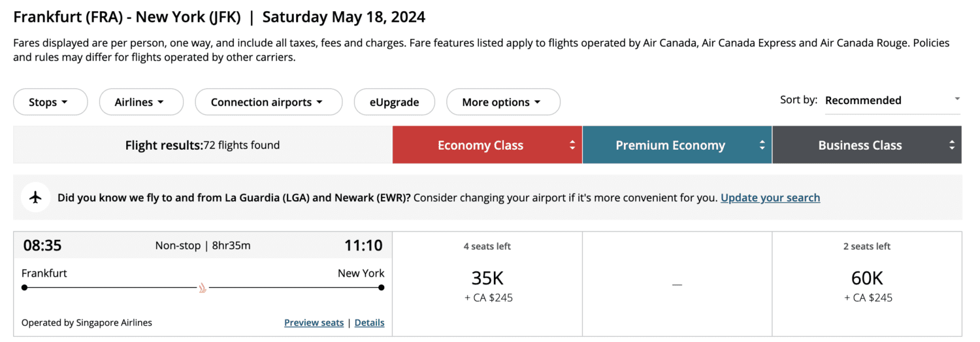
Task: Click the airplane icon in the info banner
Action: pos(36,197)
